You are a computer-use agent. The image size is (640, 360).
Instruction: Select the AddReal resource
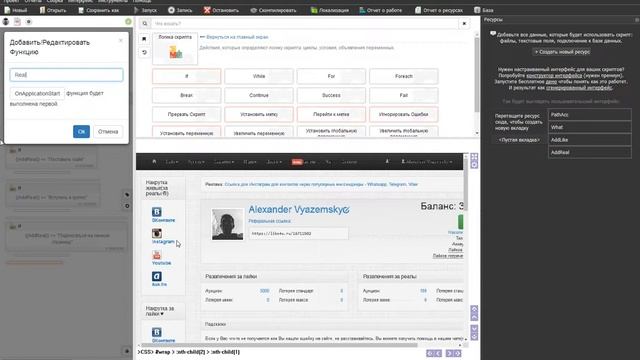pos(589,152)
